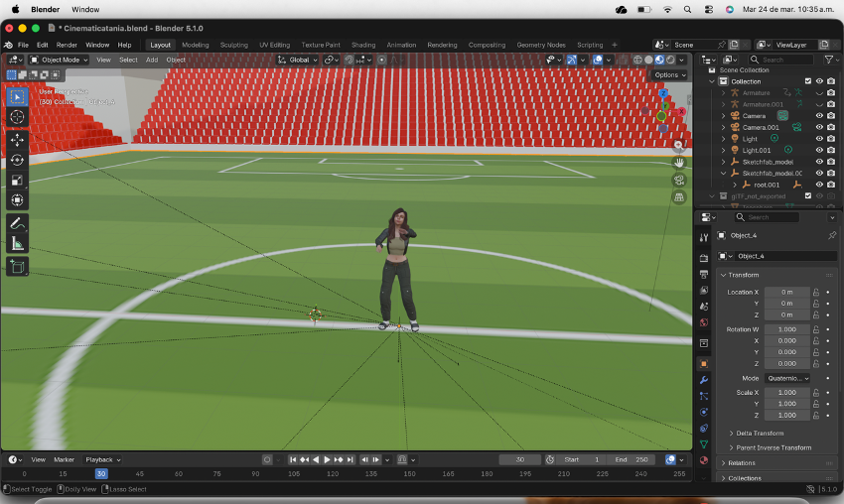Hide Camera.001 with its eye icon
The image size is (844, 504).
tap(819, 127)
